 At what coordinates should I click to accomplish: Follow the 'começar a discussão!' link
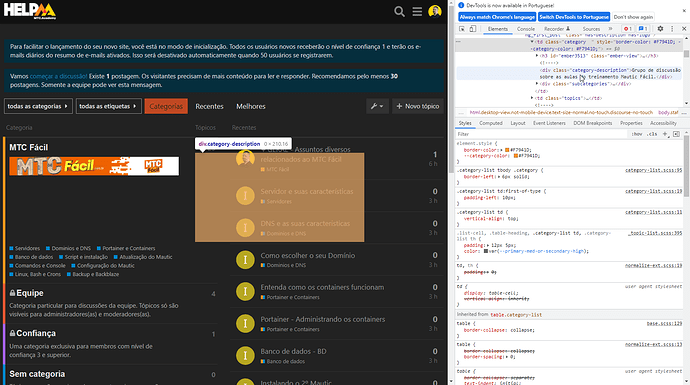pos(59,76)
